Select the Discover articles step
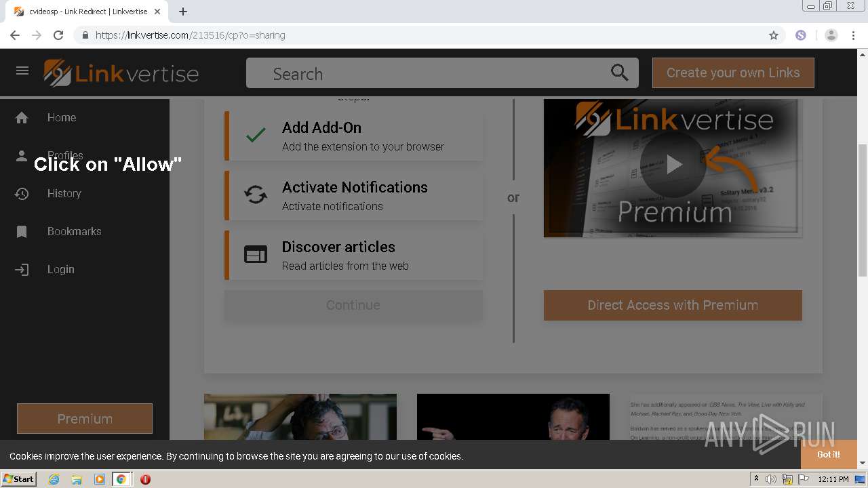 coord(353,256)
